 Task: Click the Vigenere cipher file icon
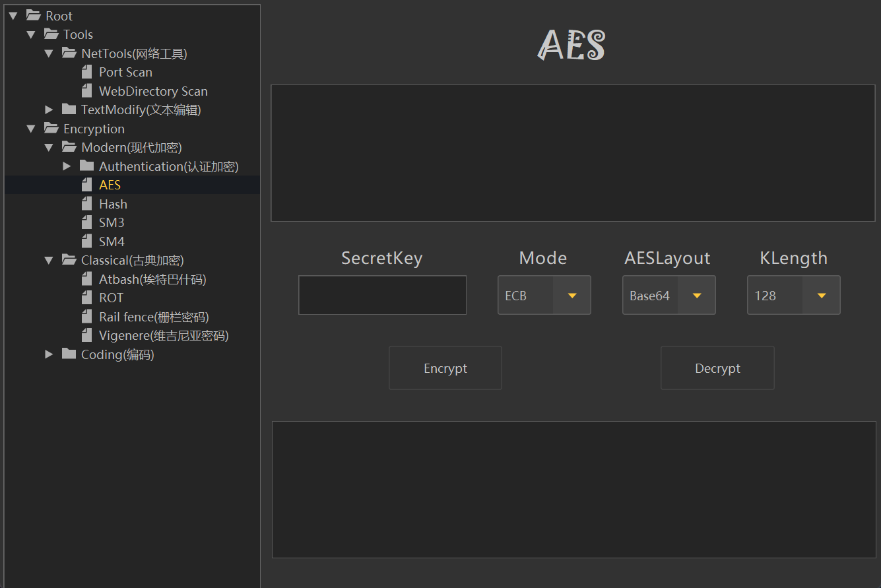point(86,335)
